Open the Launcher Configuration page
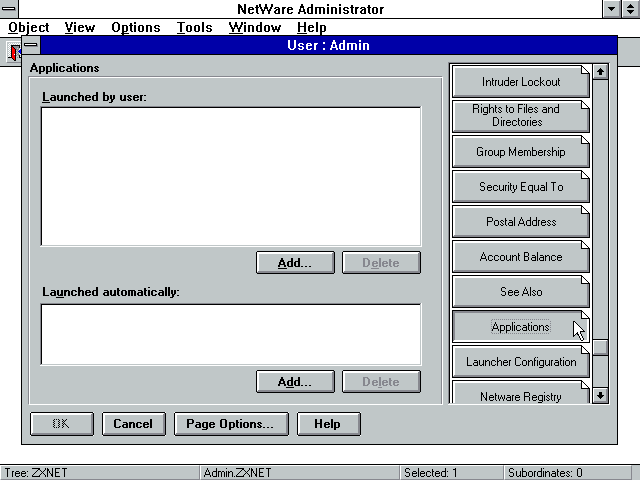 point(521,362)
